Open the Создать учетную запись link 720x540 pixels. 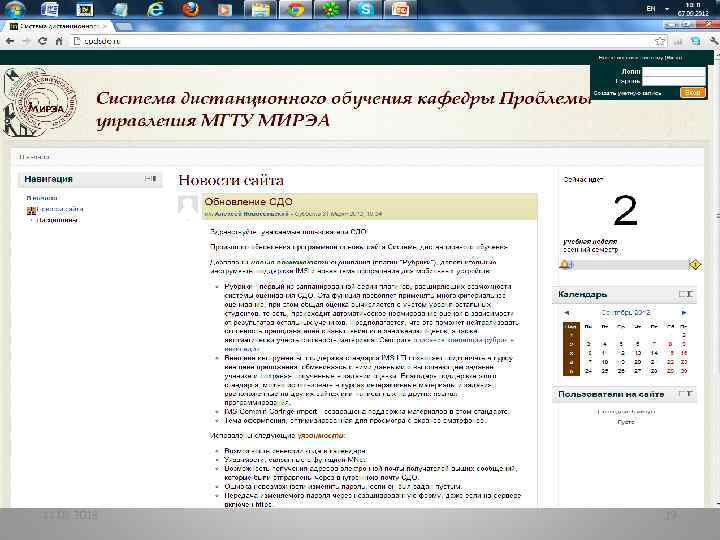(627, 93)
